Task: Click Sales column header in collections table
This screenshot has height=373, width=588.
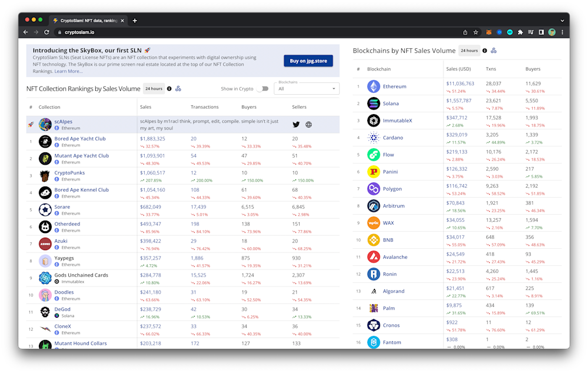Action: coord(145,107)
